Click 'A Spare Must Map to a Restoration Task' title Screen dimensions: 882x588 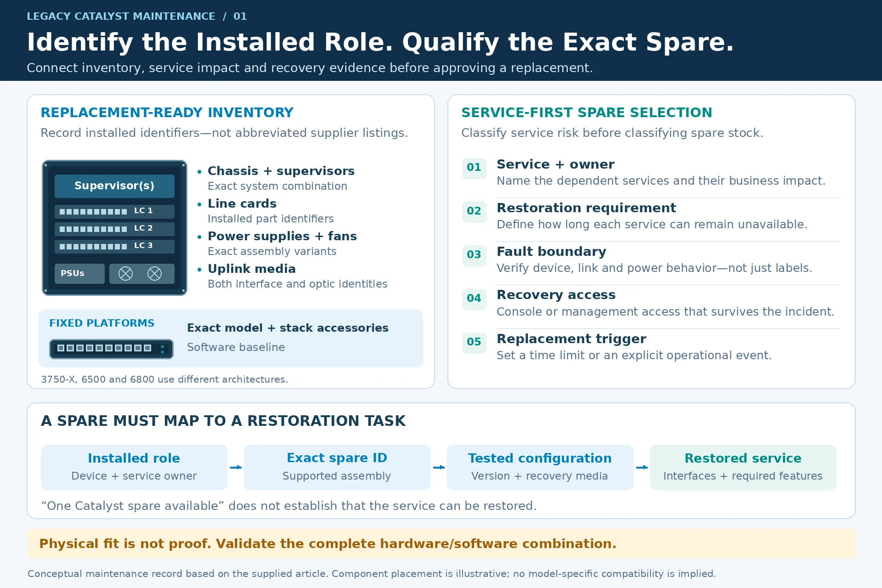click(x=223, y=421)
